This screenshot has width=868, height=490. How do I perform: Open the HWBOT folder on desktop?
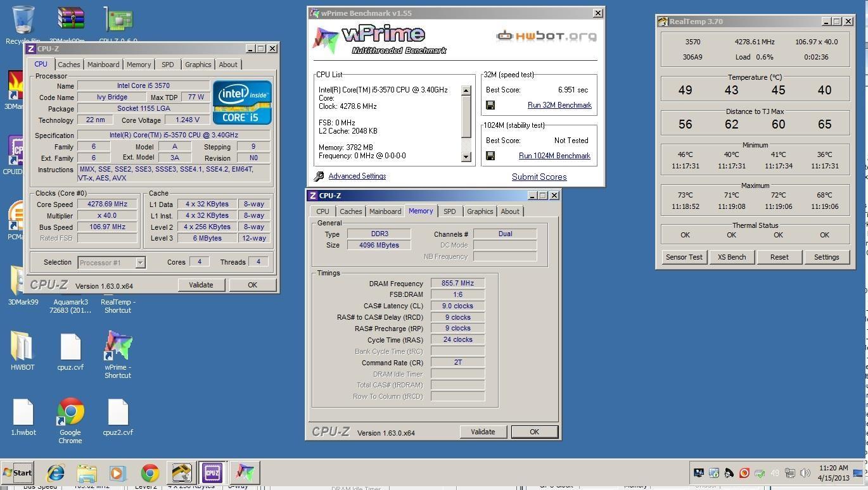(x=22, y=350)
